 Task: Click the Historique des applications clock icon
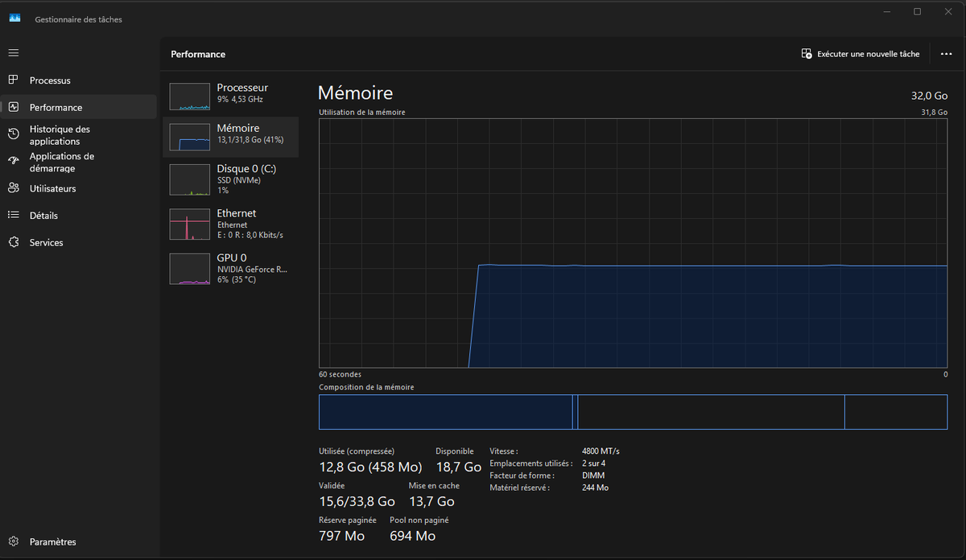click(x=13, y=134)
